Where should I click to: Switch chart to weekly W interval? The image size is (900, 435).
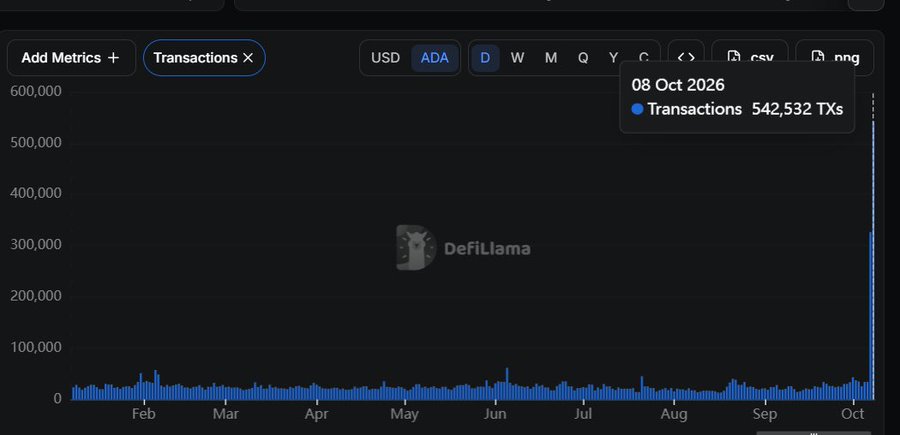tap(517, 58)
